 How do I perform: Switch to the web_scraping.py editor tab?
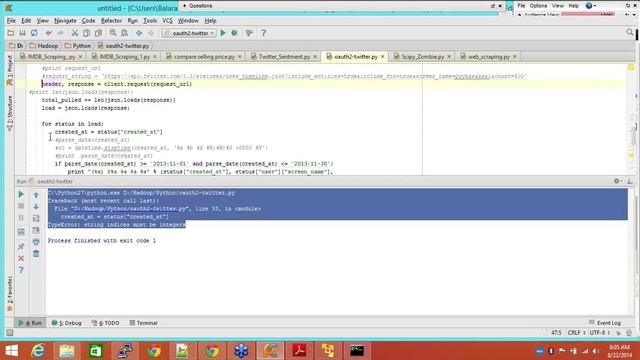point(488,57)
